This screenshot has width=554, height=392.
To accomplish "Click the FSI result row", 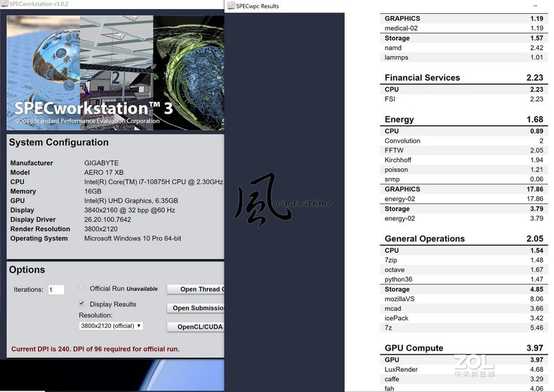I will [464, 99].
